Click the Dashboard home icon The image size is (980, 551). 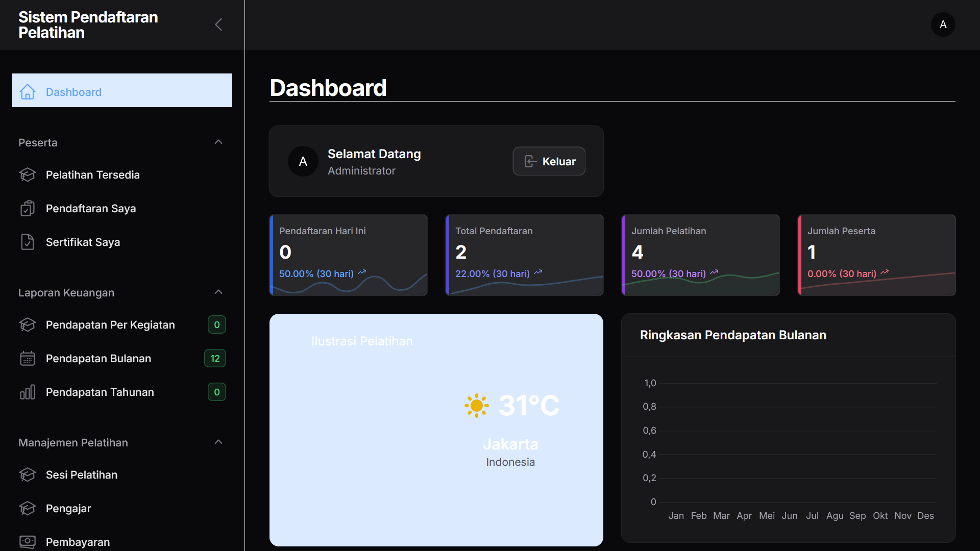pos(28,92)
